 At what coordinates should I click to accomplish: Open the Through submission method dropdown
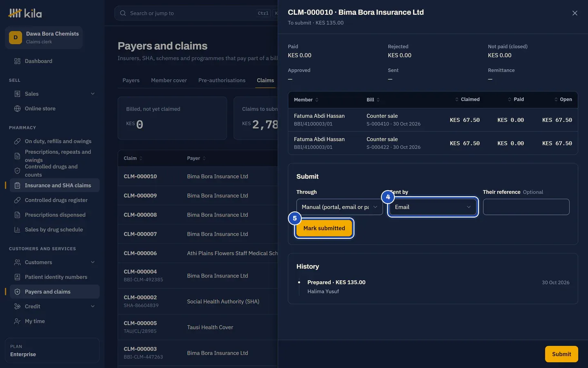pos(340,207)
